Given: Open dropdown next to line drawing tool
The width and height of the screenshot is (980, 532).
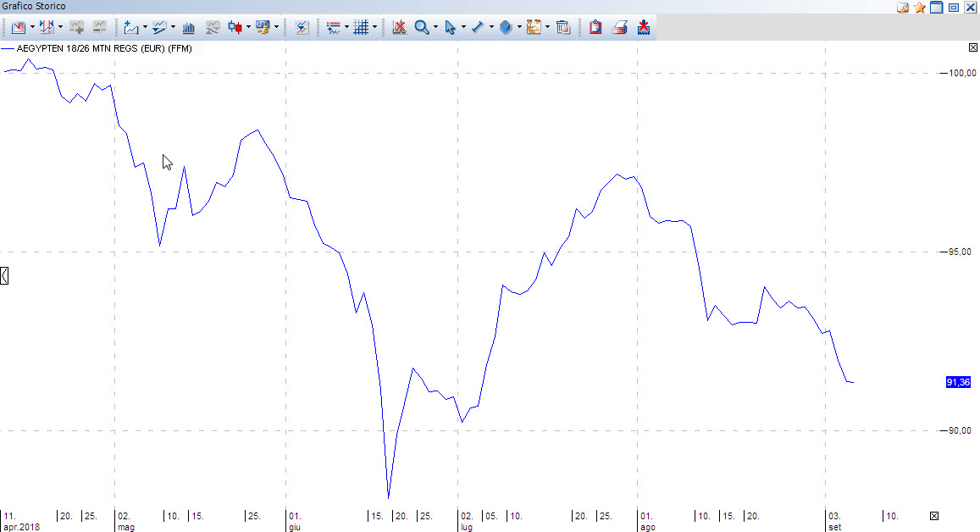Looking at the screenshot, I should (x=491, y=27).
